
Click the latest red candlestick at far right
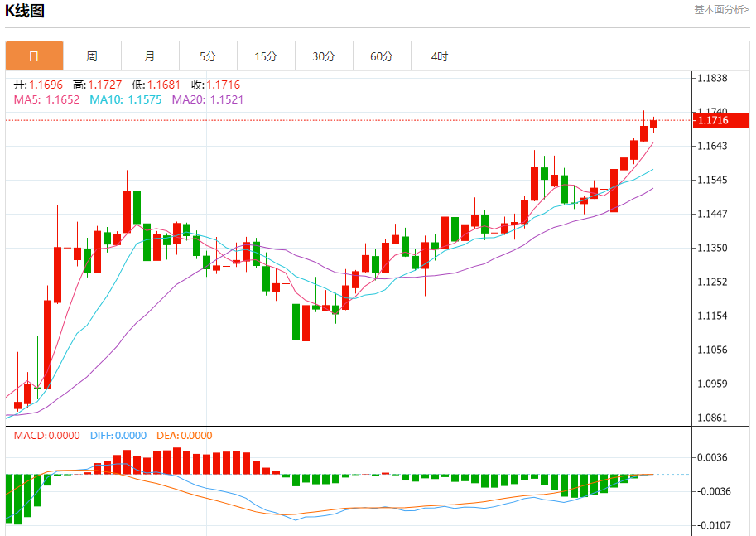pyautogui.click(x=654, y=124)
